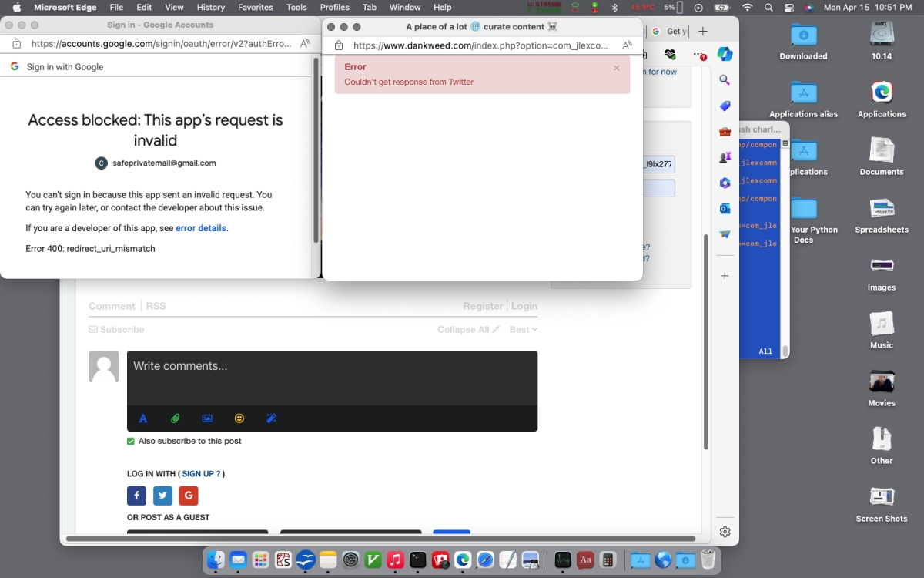The image size is (924, 578).
Task: Expand the Best sort dropdown
Action: point(523,329)
